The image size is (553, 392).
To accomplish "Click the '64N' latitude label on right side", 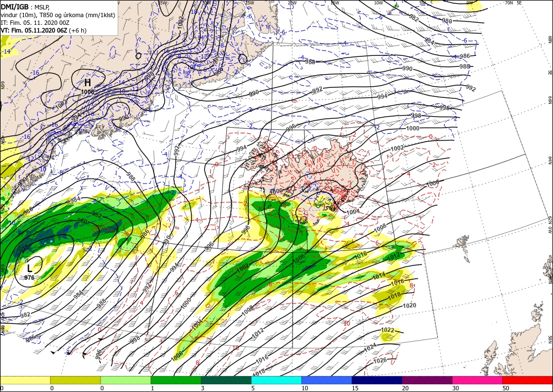I will 550,160.
